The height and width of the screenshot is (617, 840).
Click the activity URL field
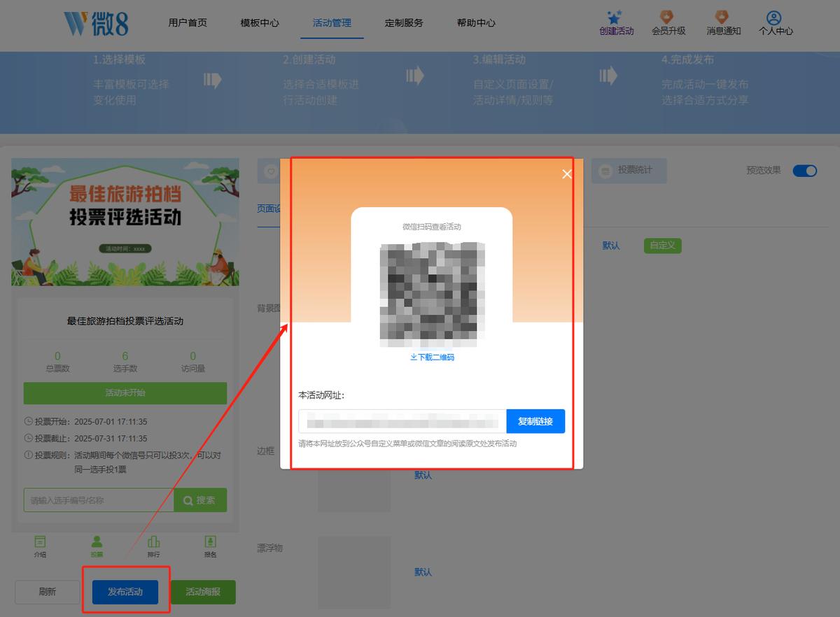[x=402, y=421]
